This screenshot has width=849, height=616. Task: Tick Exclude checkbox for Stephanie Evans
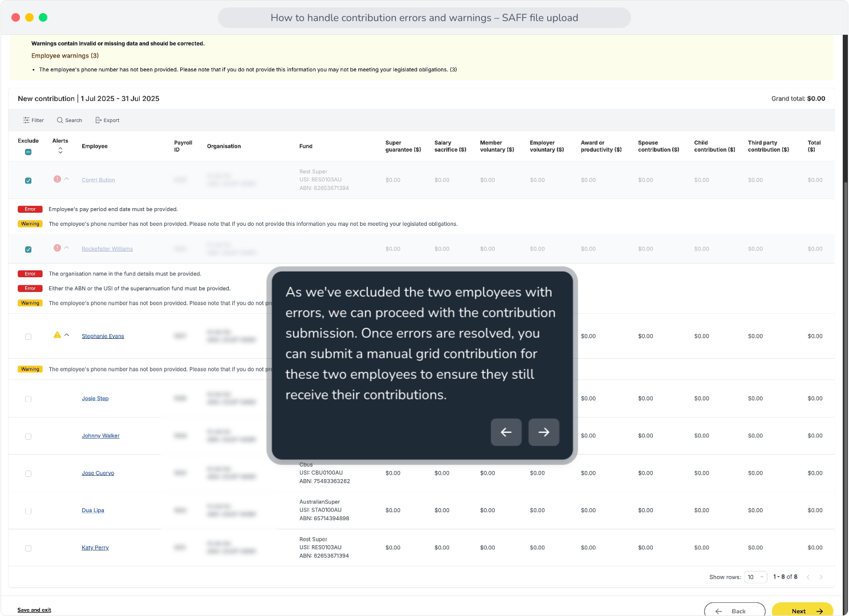tap(28, 337)
